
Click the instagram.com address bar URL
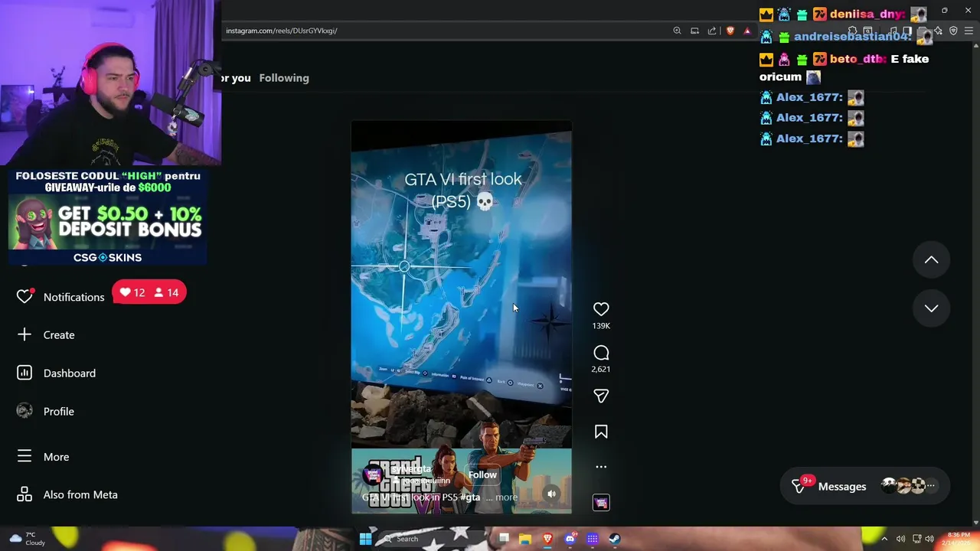[x=281, y=31]
